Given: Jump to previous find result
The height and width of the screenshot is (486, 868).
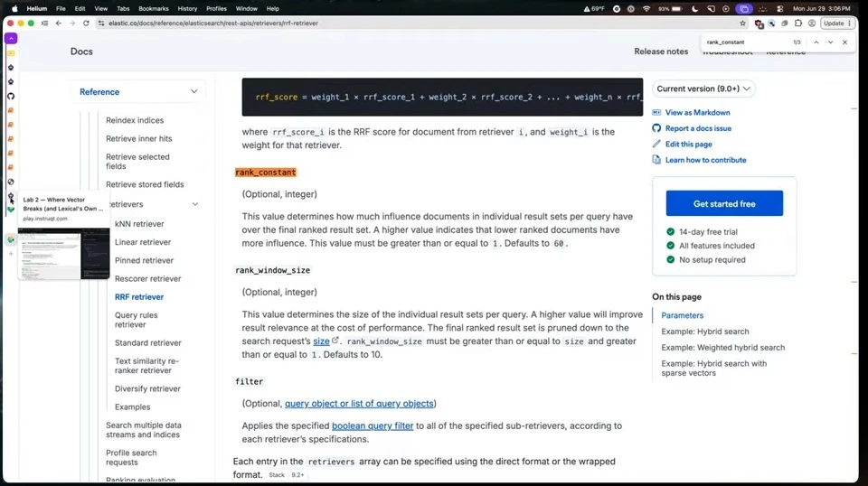Looking at the screenshot, I should coord(816,42).
